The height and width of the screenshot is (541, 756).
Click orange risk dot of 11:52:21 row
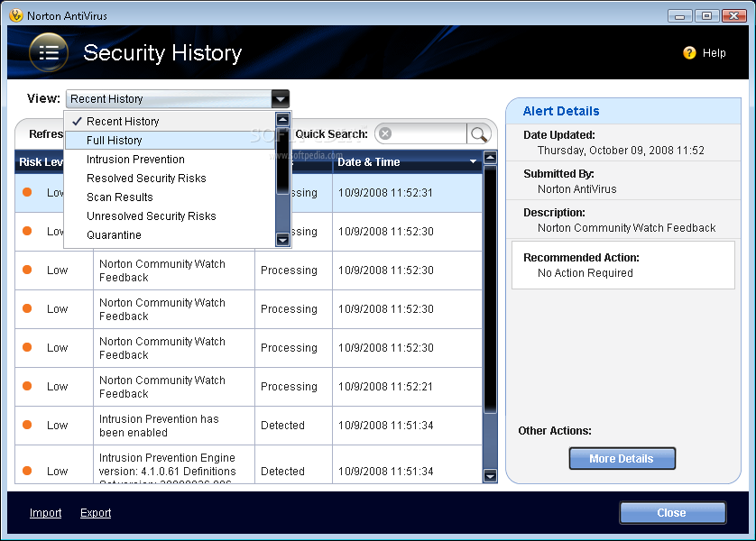[x=27, y=386]
